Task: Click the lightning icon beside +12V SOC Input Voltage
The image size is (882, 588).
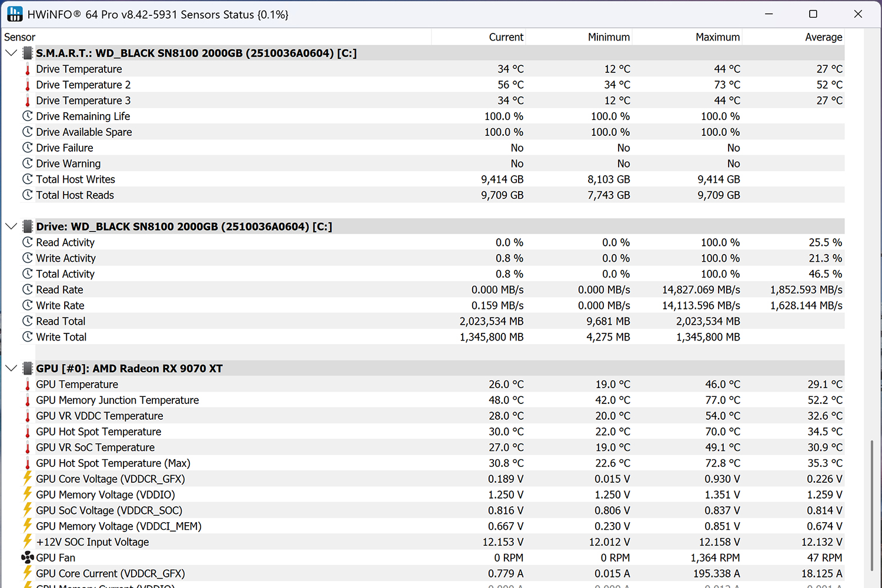Action: (x=27, y=542)
